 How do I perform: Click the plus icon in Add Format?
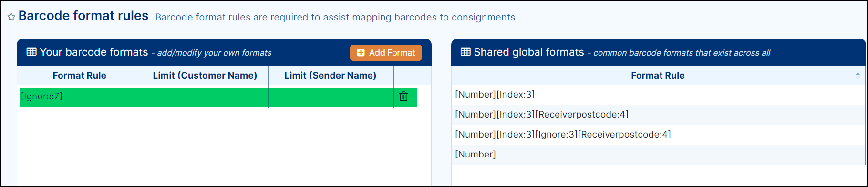[361, 53]
